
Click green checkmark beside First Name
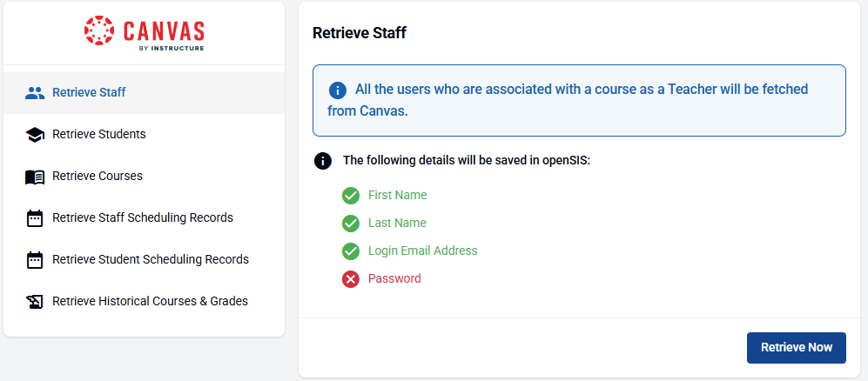[x=351, y=196]
